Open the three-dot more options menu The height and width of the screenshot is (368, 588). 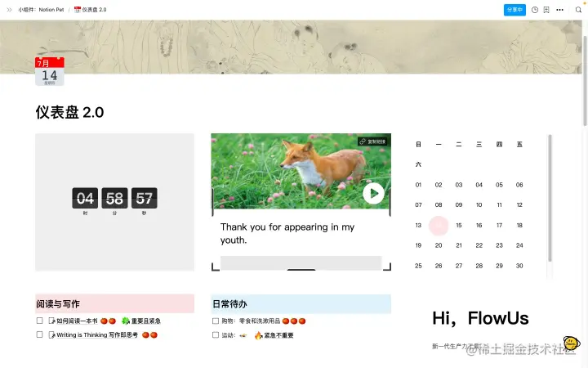tap(559, 10)
